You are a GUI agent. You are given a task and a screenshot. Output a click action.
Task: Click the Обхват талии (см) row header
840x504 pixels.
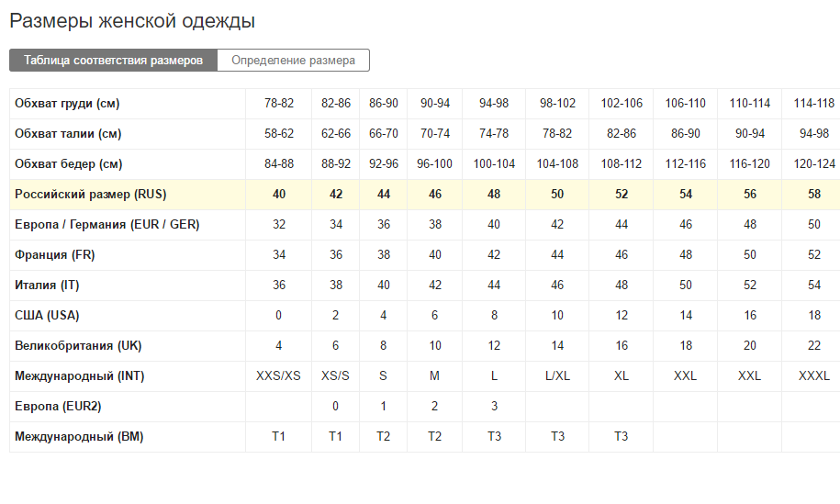coord(68,134)
